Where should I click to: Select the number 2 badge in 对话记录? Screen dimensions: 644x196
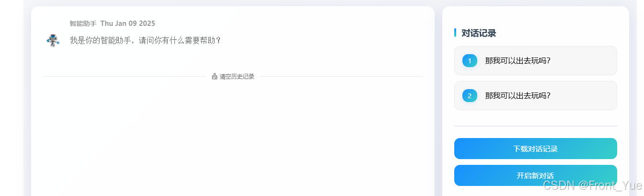[470, 96]
